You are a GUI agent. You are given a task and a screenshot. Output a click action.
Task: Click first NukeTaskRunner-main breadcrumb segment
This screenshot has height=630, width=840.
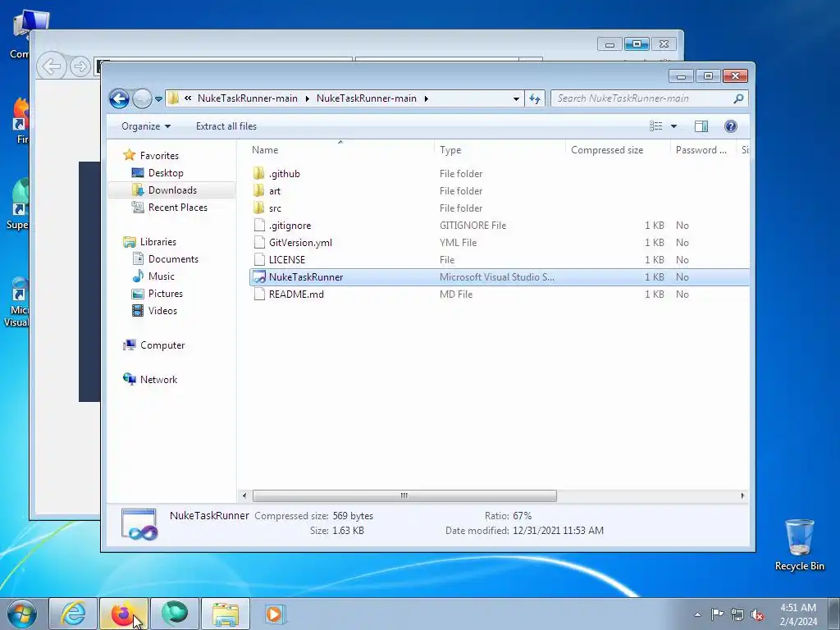coord(248,98)
